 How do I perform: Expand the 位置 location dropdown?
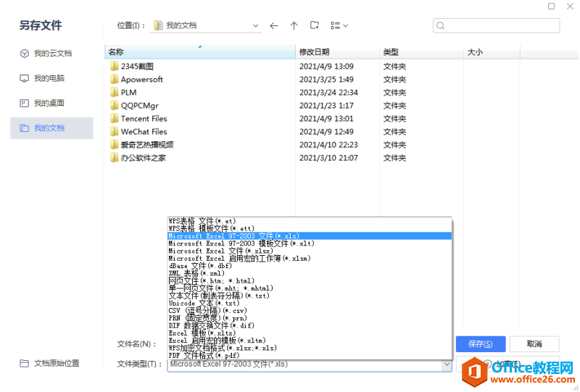point(255,25)
